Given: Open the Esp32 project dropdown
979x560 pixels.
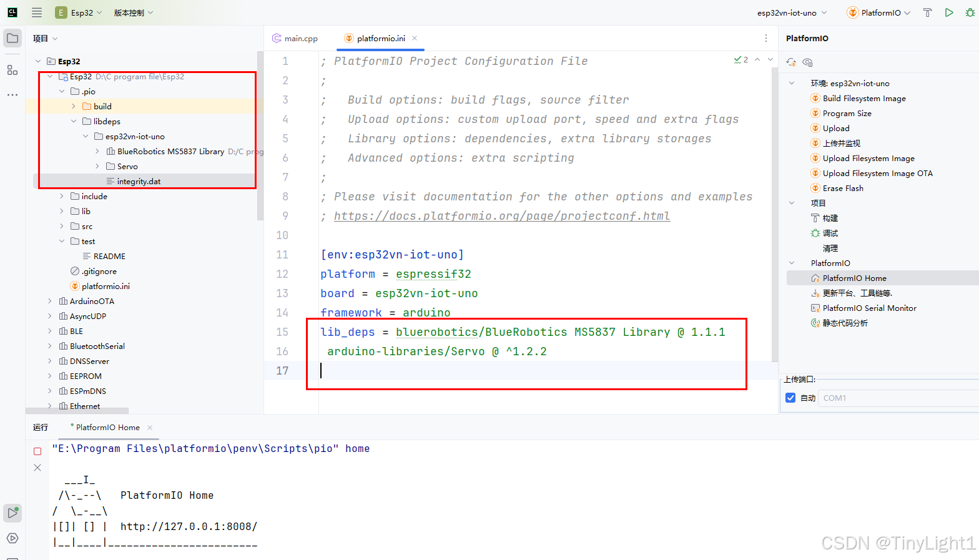Looking at the screenshot, I should pyautogui.click(x=79, y=12).
